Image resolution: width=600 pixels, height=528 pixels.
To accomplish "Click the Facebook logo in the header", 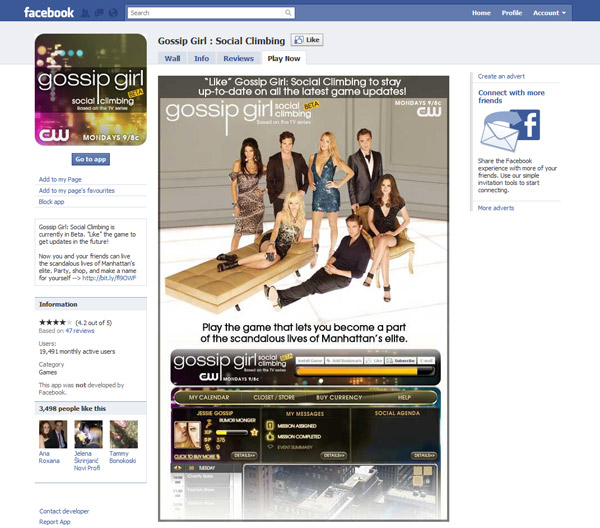I will [x=49, y=13].
